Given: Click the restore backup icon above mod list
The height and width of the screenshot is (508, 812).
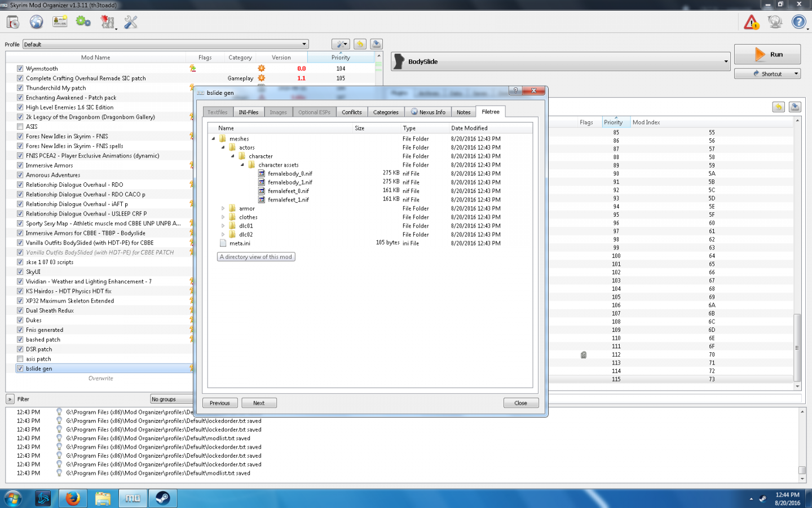Looking at the screenshot, I should click(x=360, y=44).
